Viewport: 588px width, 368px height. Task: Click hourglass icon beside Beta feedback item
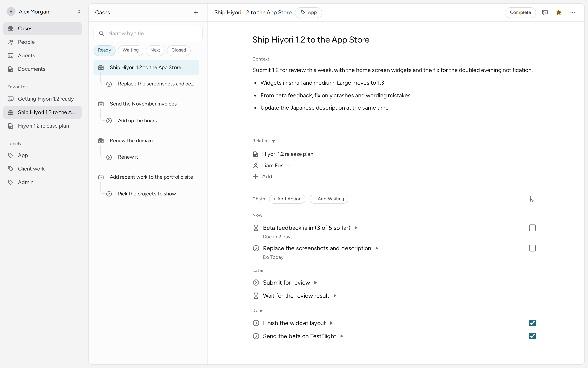[x=256, y=228]
